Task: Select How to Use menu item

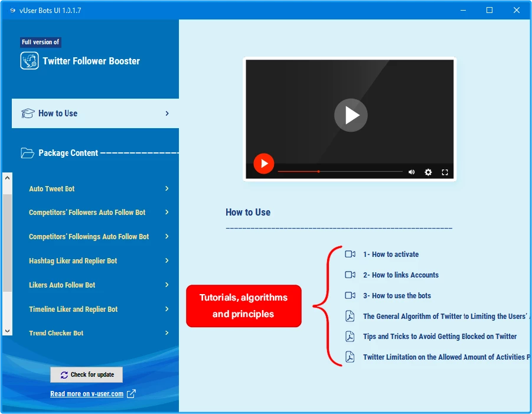Action: point(95,113)
